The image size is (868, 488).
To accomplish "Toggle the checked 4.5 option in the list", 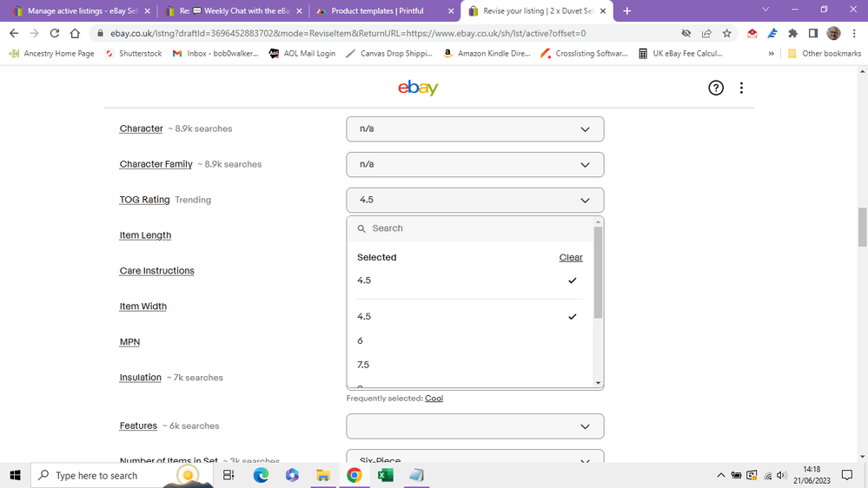I will pyautogui.click(x=469, y=316).
